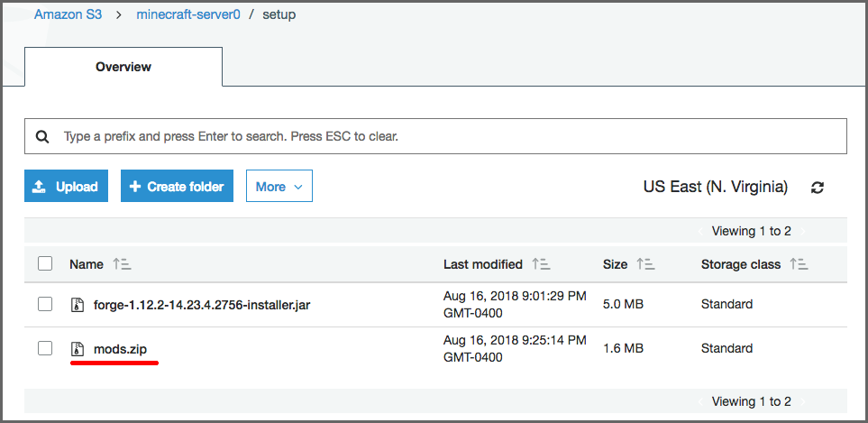Screen dimensions: 868x423
Task: Click the zip file icon for mods.zip
Action: pos(78,349)
